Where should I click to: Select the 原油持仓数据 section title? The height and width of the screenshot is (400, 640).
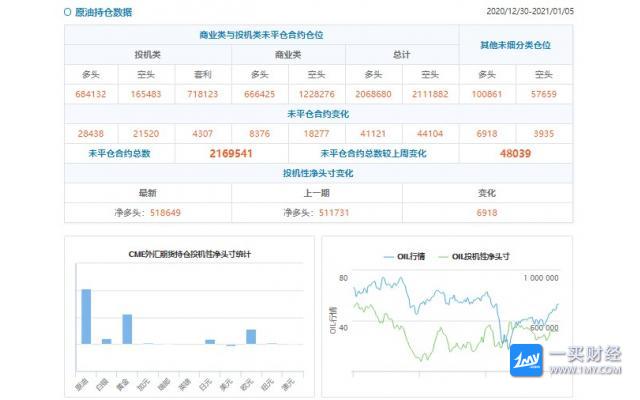pyautogui.click(x=103, y=12)
